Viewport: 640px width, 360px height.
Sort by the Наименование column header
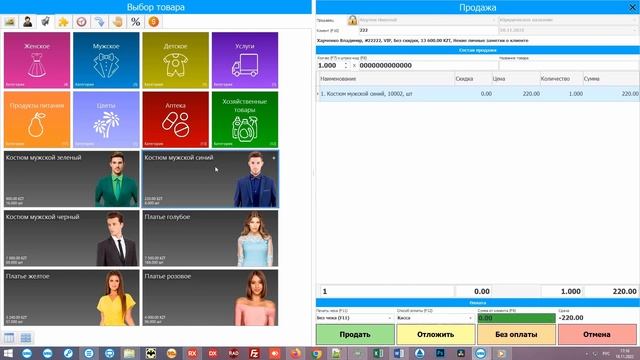pos(386,78)
